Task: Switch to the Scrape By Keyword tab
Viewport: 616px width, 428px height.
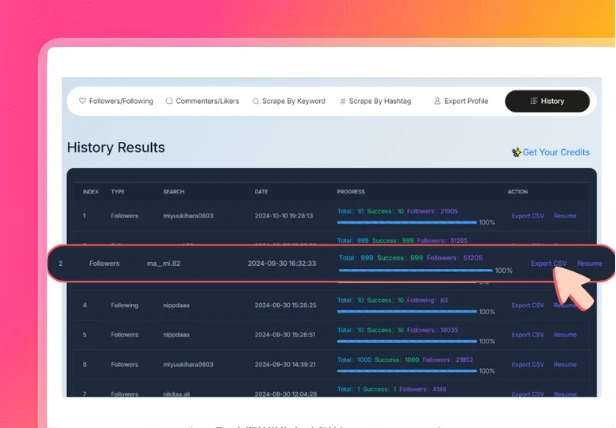Action: tap(288, 101)
